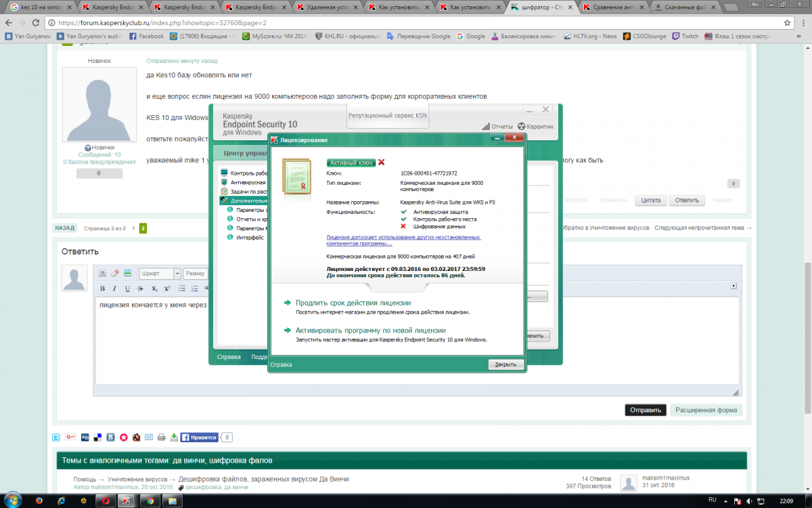
Task: Open the Размер size dropdown
Action: point(197,274)
